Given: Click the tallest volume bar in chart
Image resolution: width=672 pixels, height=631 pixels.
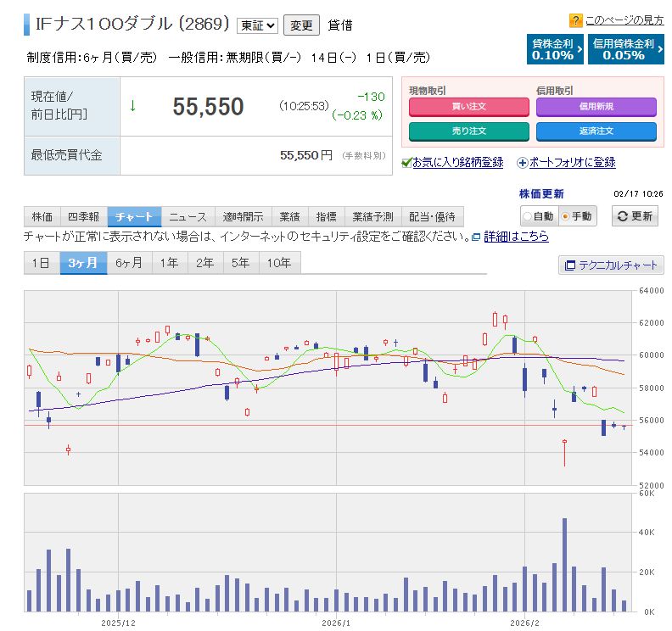Looking at the screenshot, I should [564, 564].
